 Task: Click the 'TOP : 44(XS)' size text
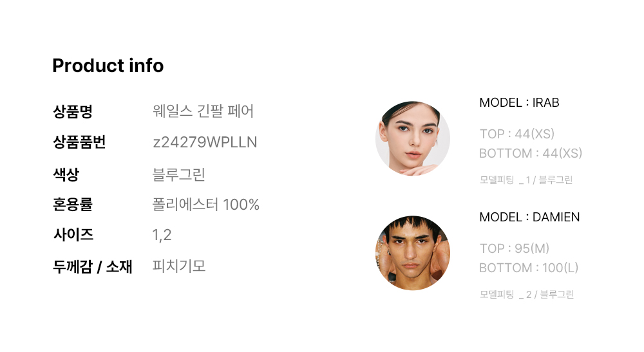click(516, 134)
